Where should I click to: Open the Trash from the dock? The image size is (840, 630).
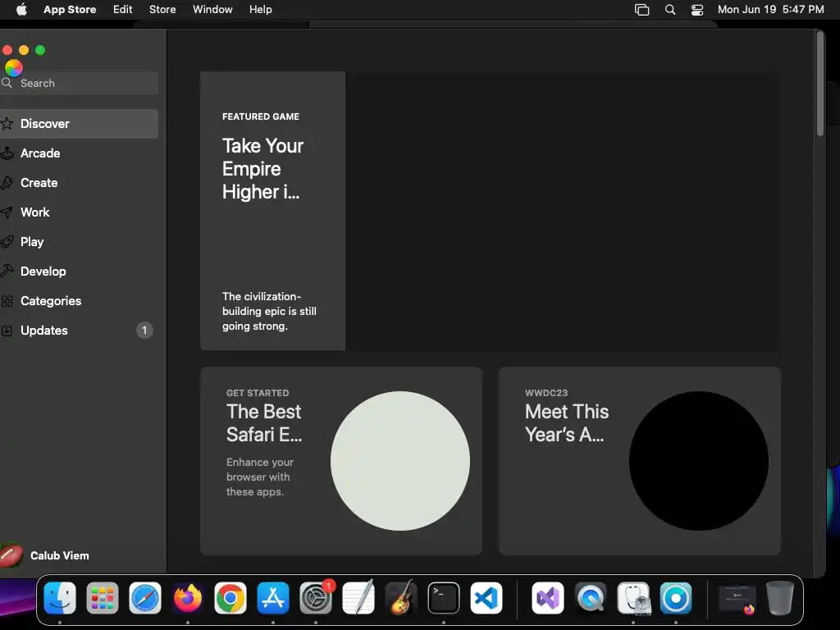click(780, 598)
